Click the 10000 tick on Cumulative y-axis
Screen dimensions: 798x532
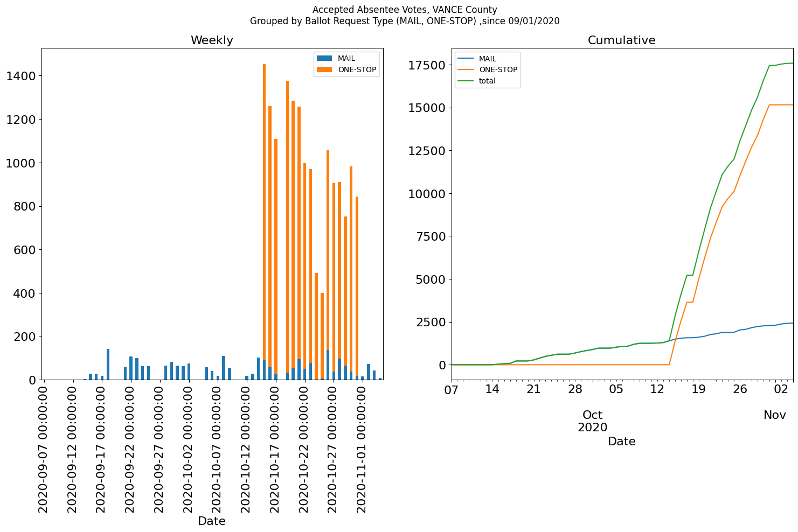pos(427,194)
